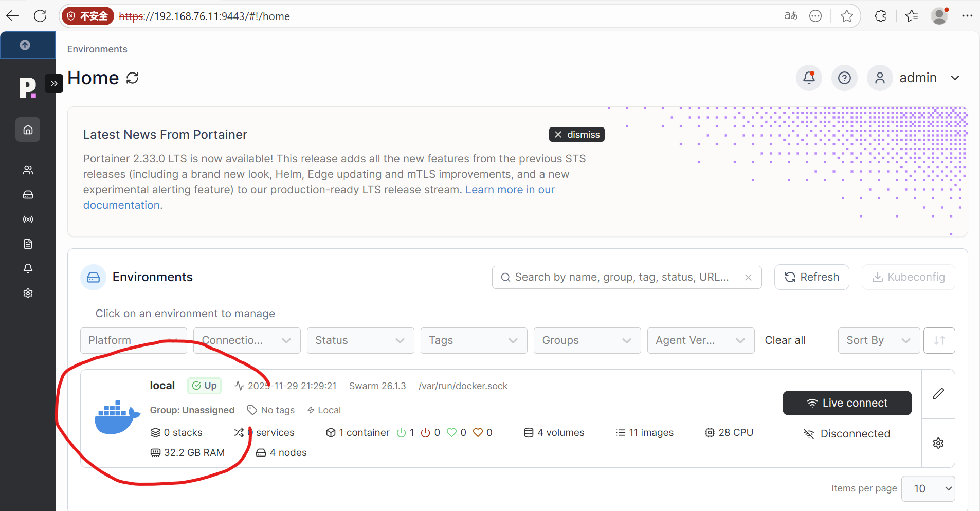Reload the page with browser refresh icon
Screen dimensions: 980x511
pyautogui.click(x=40, y=16)
